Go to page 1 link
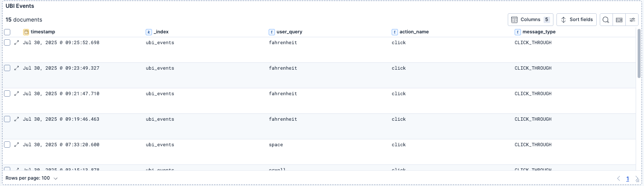 627,179
